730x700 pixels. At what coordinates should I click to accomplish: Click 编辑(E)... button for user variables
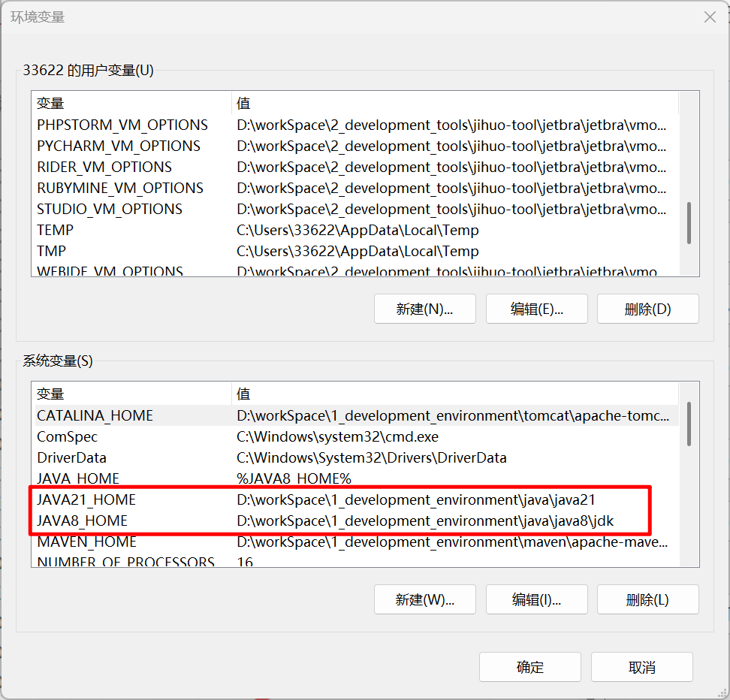536,309
